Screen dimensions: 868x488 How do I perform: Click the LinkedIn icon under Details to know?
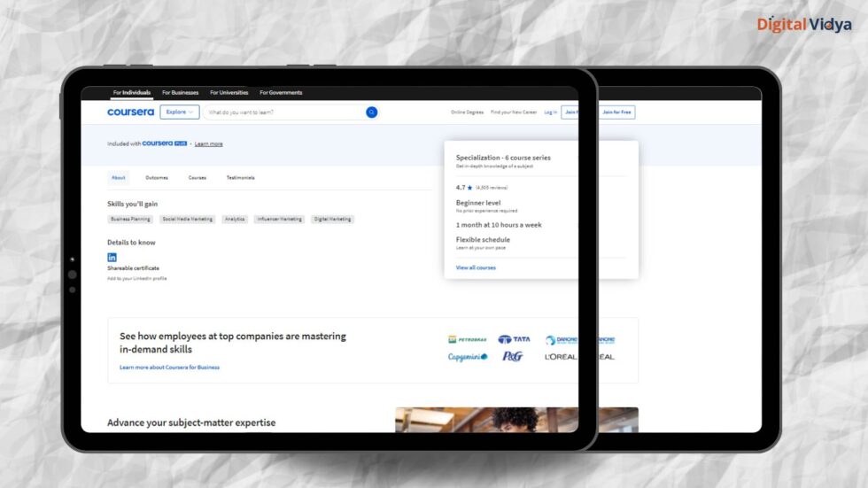coord(112,257)
